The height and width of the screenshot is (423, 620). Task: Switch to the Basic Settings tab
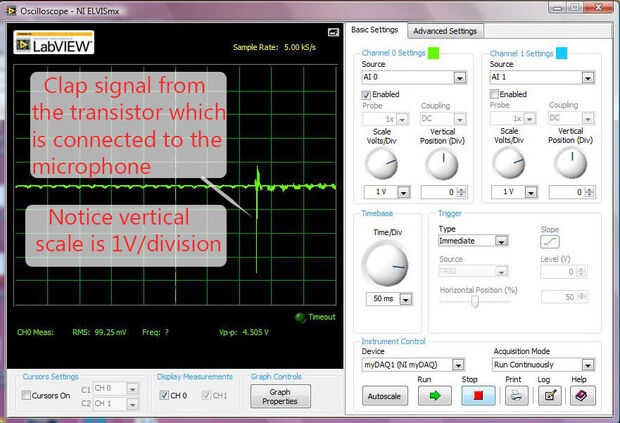pyautogui.click(x=375, y=30)
